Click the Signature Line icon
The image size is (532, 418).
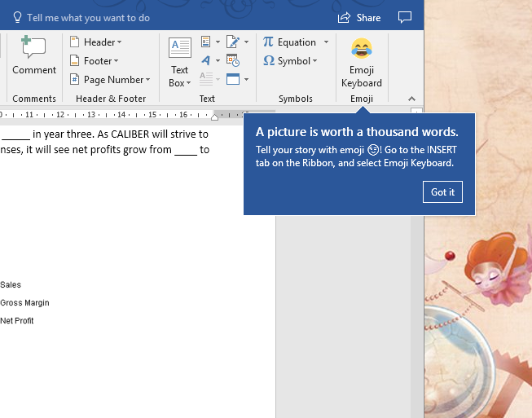233,42
